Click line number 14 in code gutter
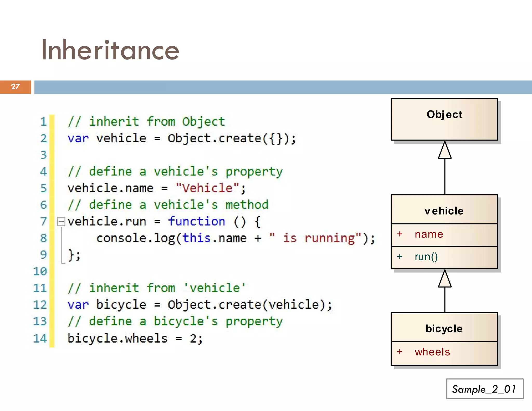Screen dimensions: 532x411 coord(40,339)
